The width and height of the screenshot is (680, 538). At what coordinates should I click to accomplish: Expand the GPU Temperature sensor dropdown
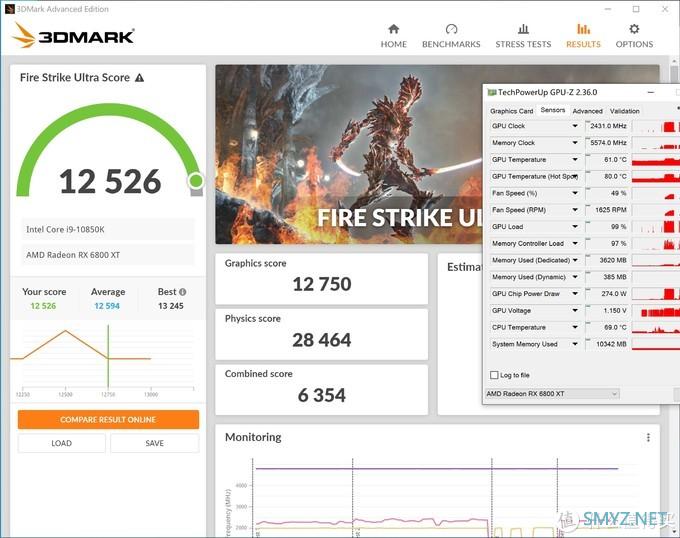click(575, 160)
